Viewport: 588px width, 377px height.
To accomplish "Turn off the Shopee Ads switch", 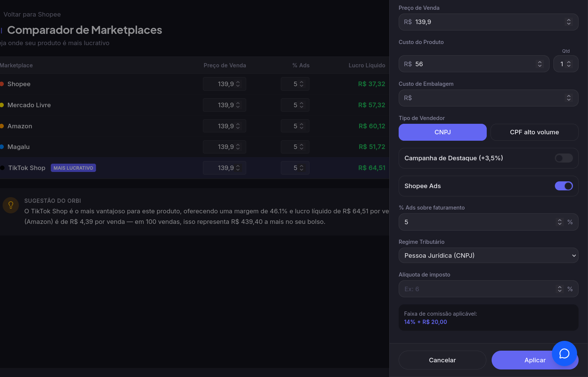I will (564, 186).
